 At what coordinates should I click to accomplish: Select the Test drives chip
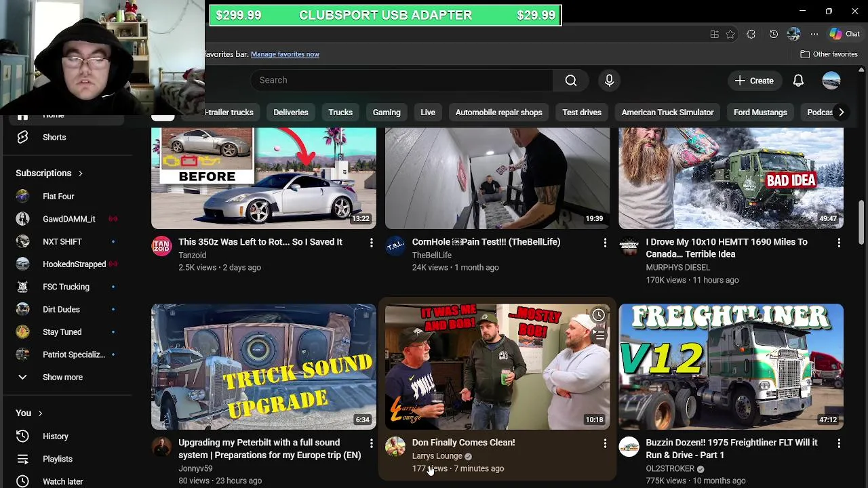click(582, 113)
